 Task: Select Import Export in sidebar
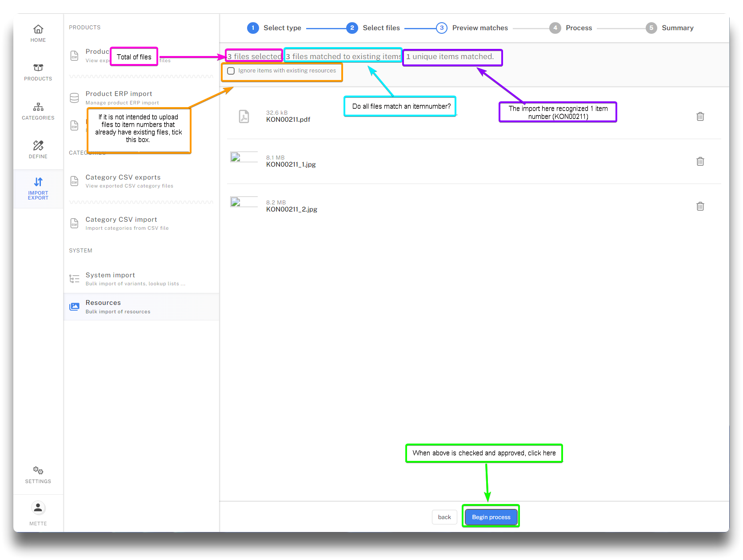[38, 189]
